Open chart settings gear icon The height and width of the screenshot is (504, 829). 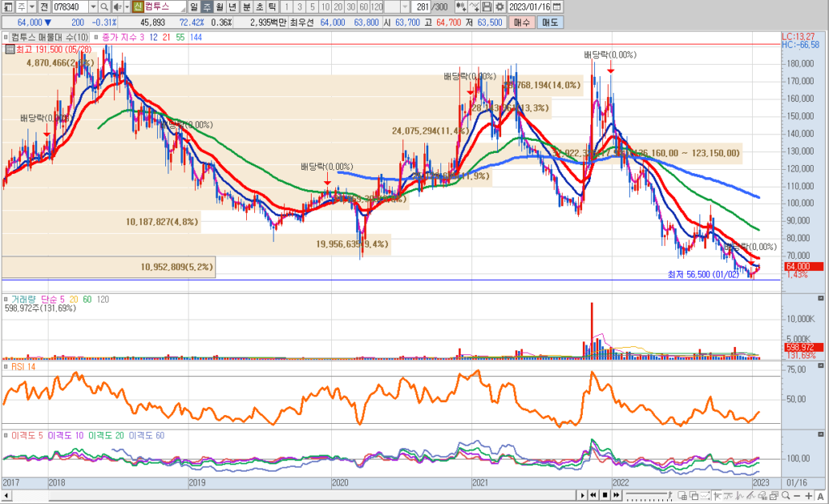[500, 6]
